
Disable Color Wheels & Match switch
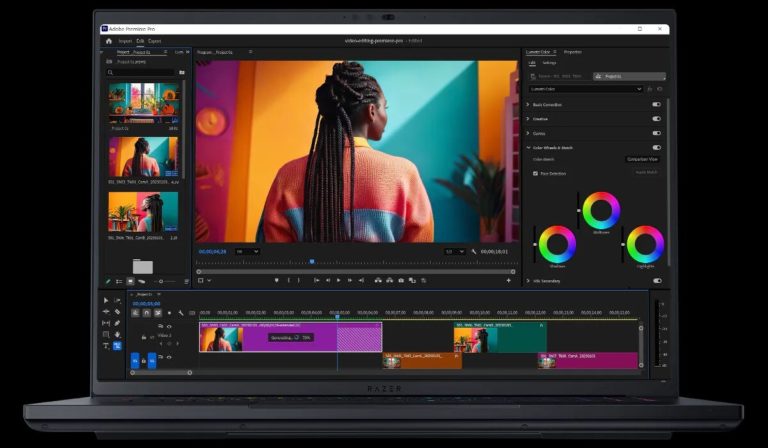coord(656,147)
